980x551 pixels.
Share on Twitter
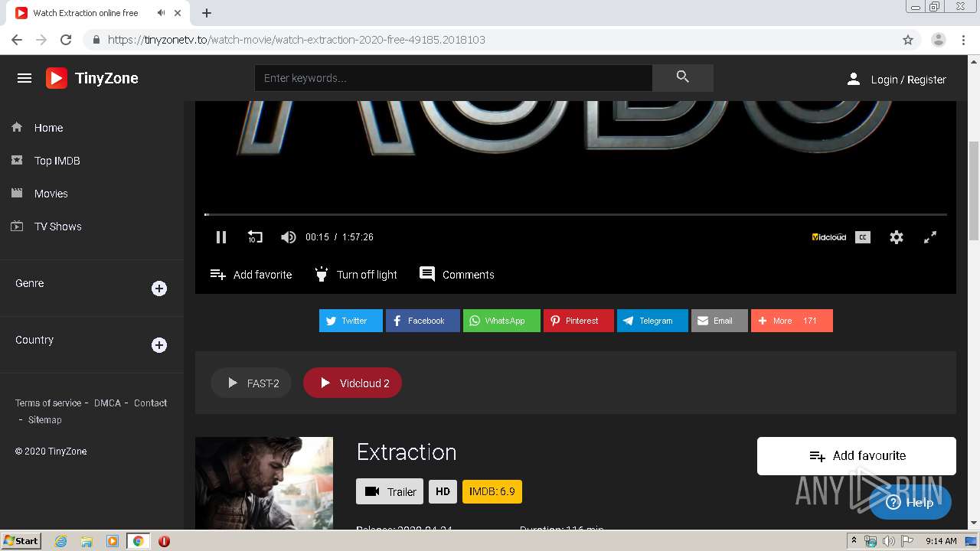[x=351, y=321]
